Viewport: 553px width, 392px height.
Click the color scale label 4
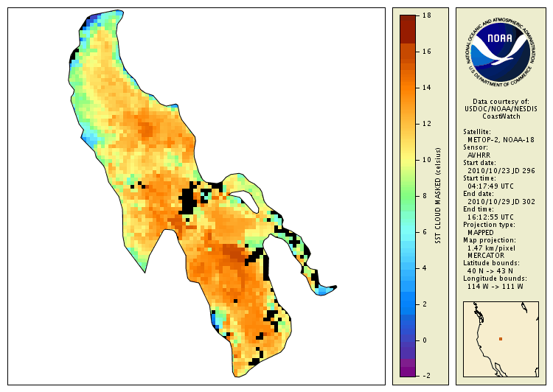pos(425,268)
